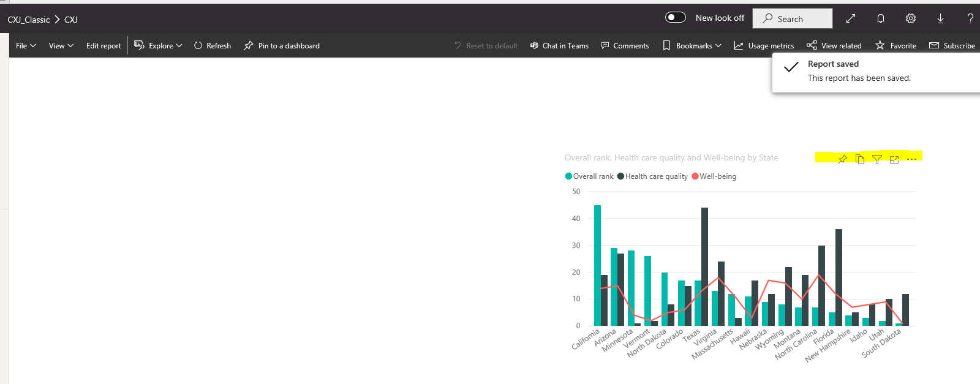
Task: Expand Bookmarks dropdown
Action: pyautogui.click(x=692, y=46)
